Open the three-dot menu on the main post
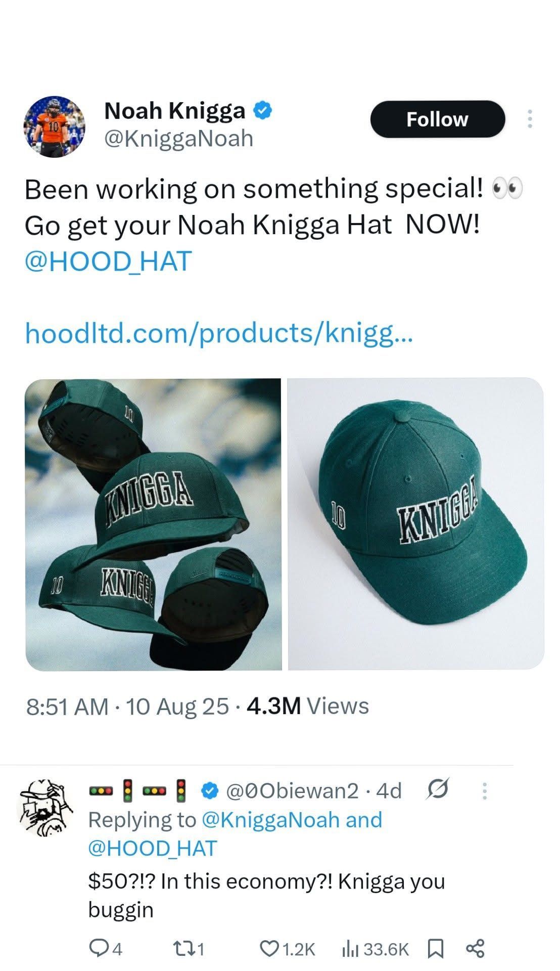The height and width of the screenshot is (971, 560). pyautogui.click(x=530, y=119)
